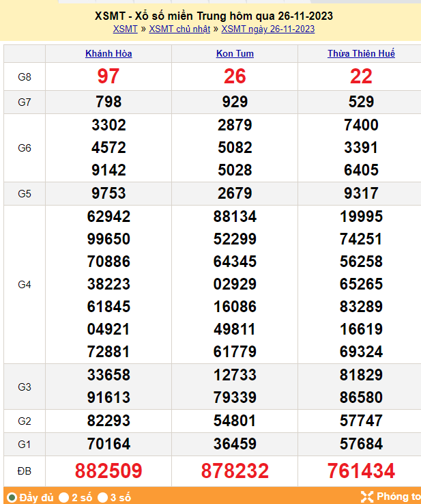Go to XSMT chủ nhật link
421x504 pixels.
[x=180, y=29]
